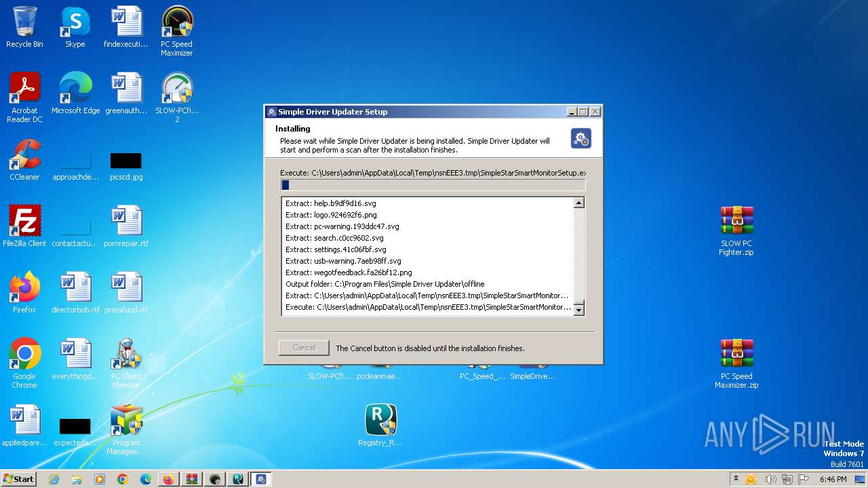
Task: Open the orange notification tray icon
Action: 751,479
